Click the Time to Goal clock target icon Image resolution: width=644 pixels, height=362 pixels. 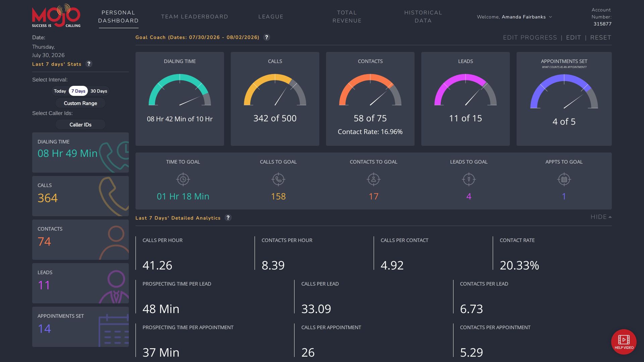pyautogui.click(x=183, y=179)
